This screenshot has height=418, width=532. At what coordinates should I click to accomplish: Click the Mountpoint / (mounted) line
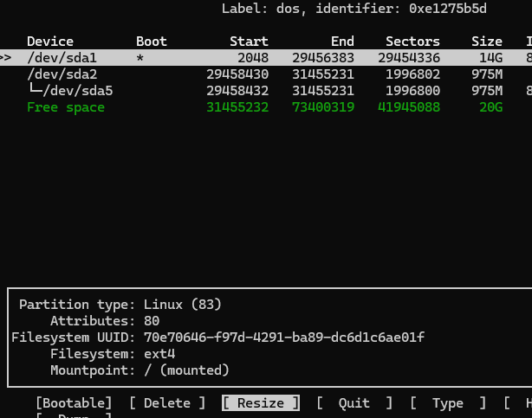coord(139,370)
